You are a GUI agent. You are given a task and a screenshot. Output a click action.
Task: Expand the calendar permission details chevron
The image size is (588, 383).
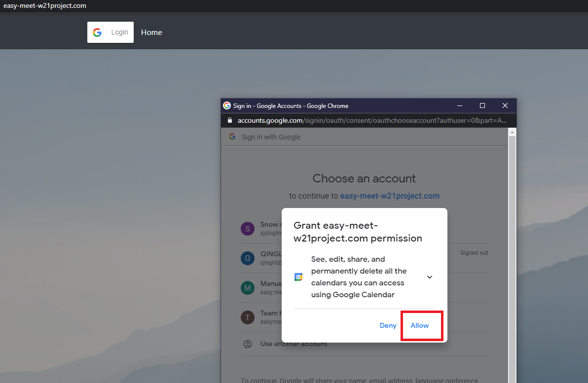click(x=430, y=277)
